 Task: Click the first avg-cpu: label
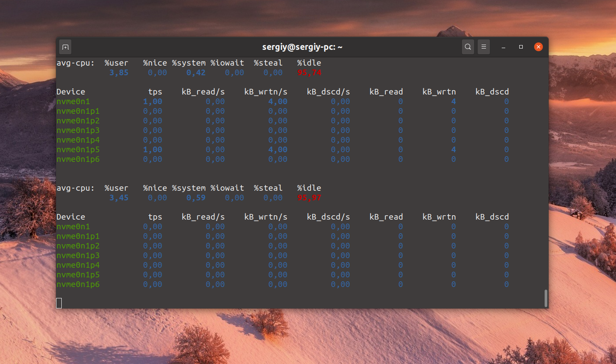pyautogui.click(x=75, y=63)
